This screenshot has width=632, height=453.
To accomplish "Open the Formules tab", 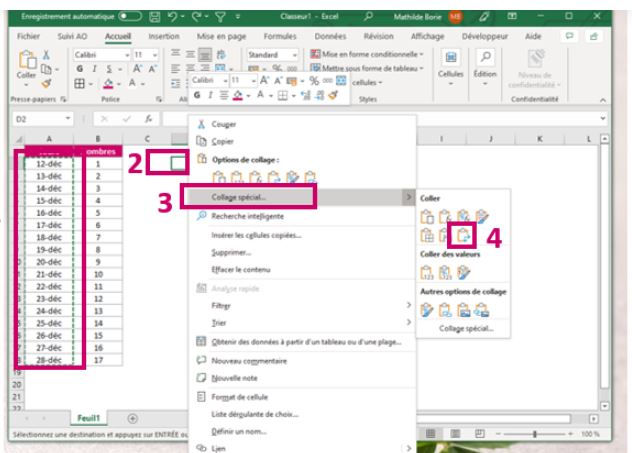I will [x=280, y=36].
